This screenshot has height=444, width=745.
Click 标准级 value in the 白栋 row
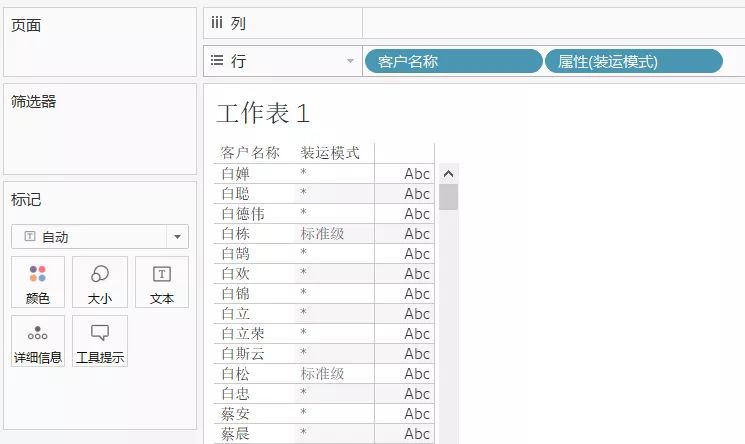click(322, 234)
